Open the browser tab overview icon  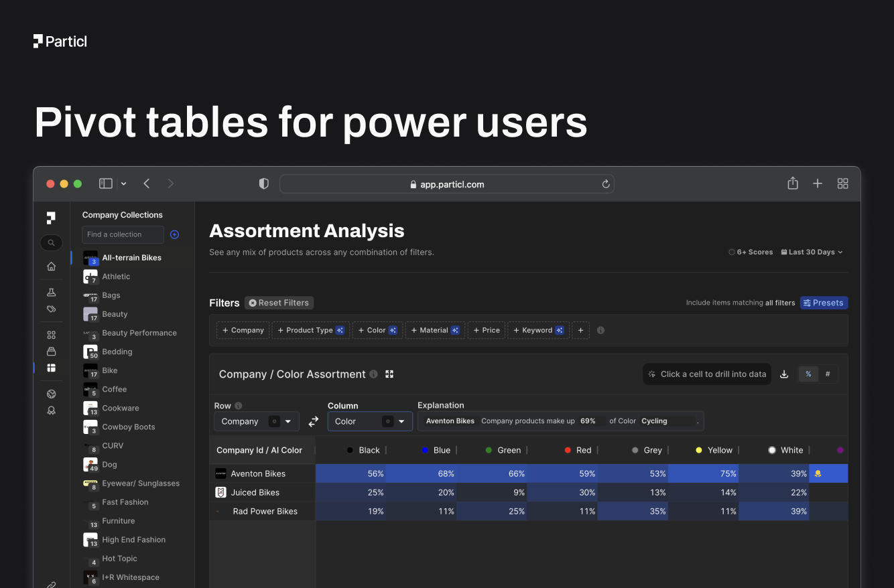click(x=843, y=183)
